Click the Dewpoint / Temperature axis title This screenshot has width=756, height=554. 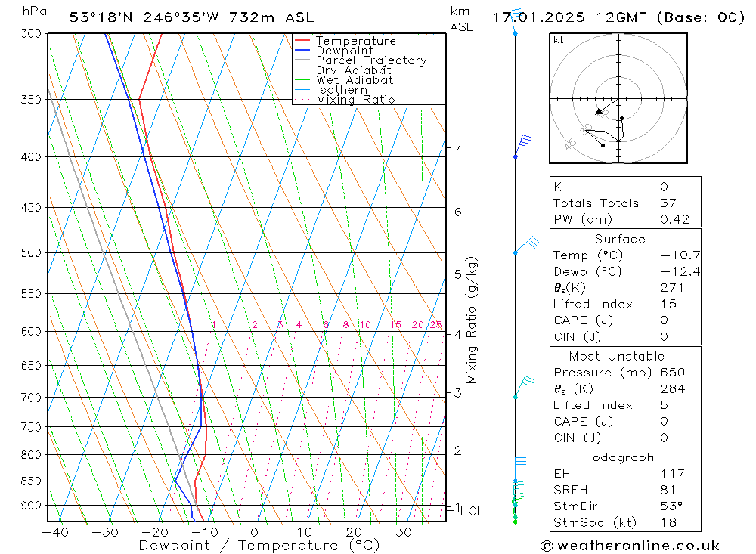[x=259, y=546]
